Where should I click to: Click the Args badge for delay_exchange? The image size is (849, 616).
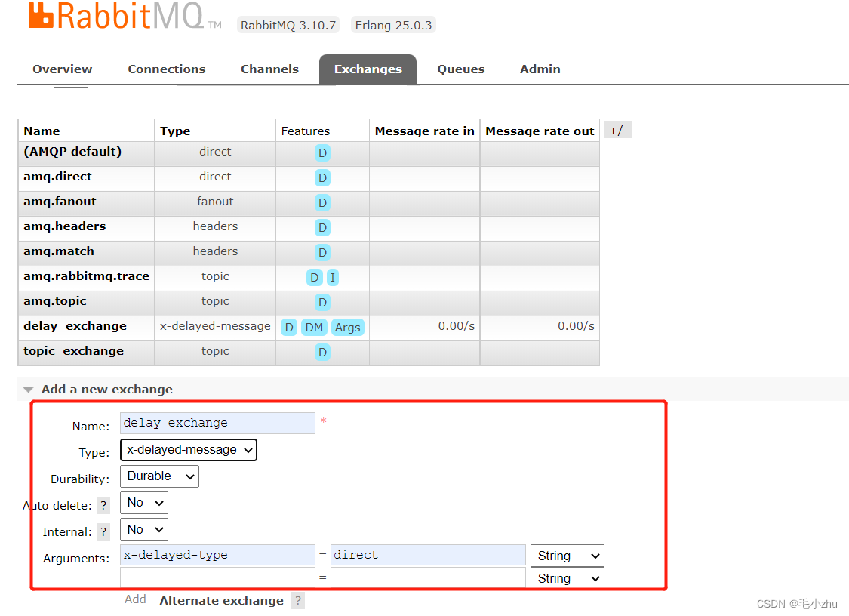tap(347, 327)
